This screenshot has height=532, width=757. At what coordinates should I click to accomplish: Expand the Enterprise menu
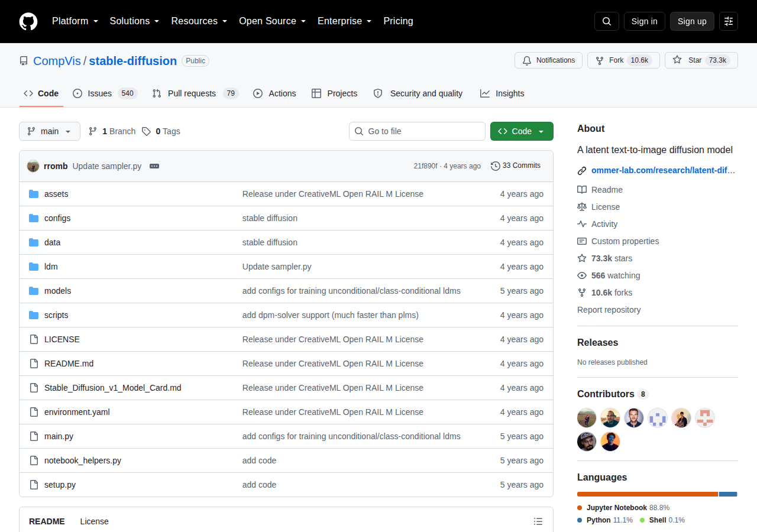coord(345,21)
